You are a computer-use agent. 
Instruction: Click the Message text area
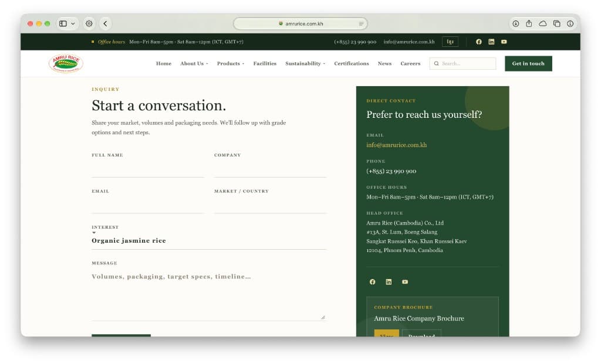click(x=209, y=294)
